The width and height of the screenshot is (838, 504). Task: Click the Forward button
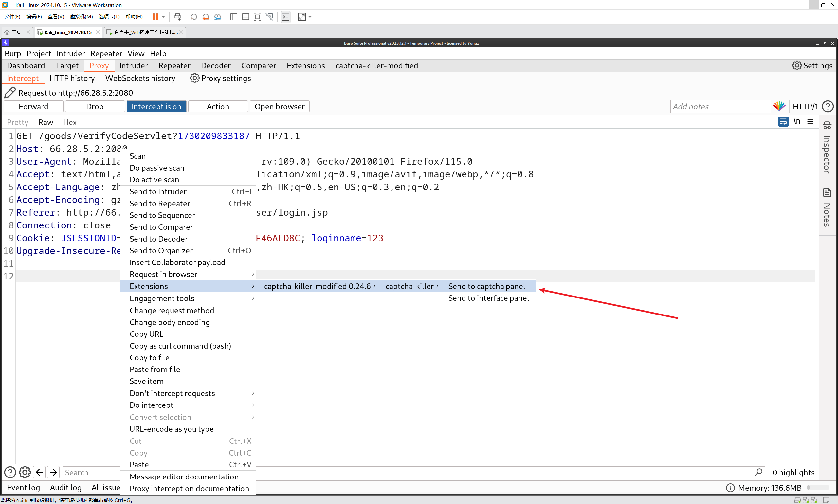[x=33, y=106]
